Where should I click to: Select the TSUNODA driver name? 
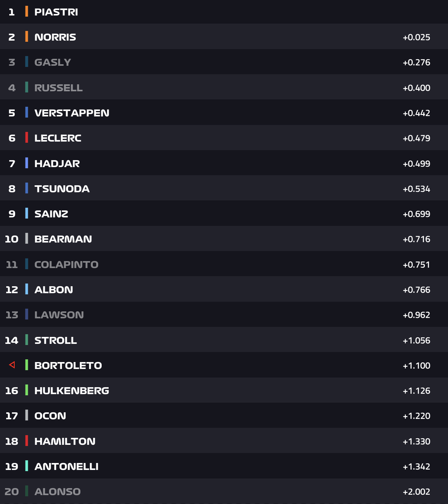[x=62, y=189]
